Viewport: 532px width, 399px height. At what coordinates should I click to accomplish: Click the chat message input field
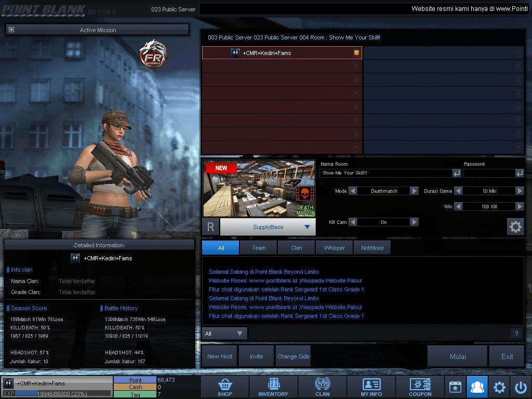click(380, 334)
